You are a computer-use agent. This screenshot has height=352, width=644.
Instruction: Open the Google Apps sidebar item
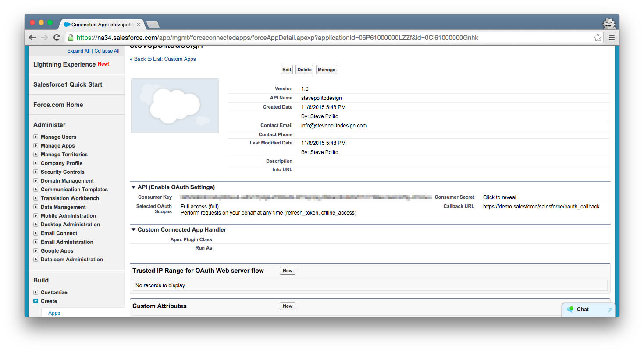(57, 251)
